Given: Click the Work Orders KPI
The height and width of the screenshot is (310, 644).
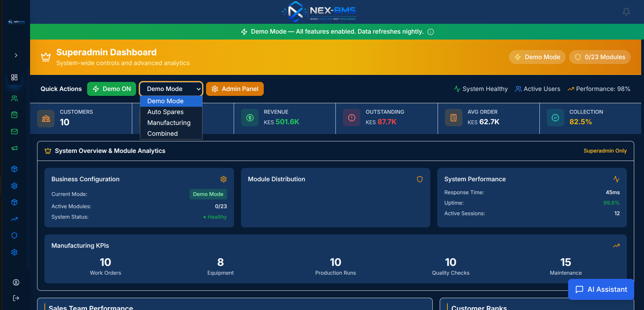Looking at the screenshot, I should pos(105,267).
